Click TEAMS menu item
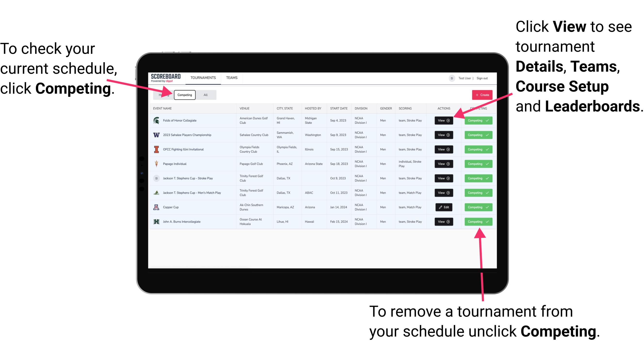 [x=232, y=78]
